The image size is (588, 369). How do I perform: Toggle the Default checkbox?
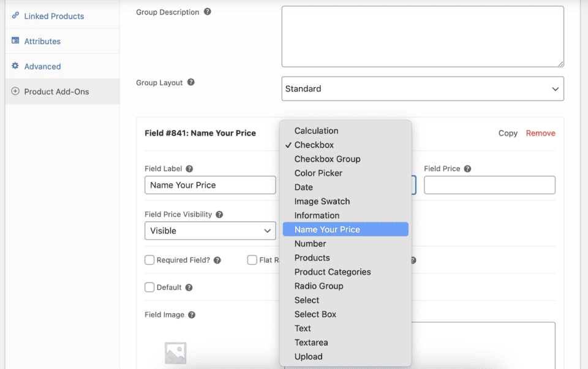click(149, 287)
